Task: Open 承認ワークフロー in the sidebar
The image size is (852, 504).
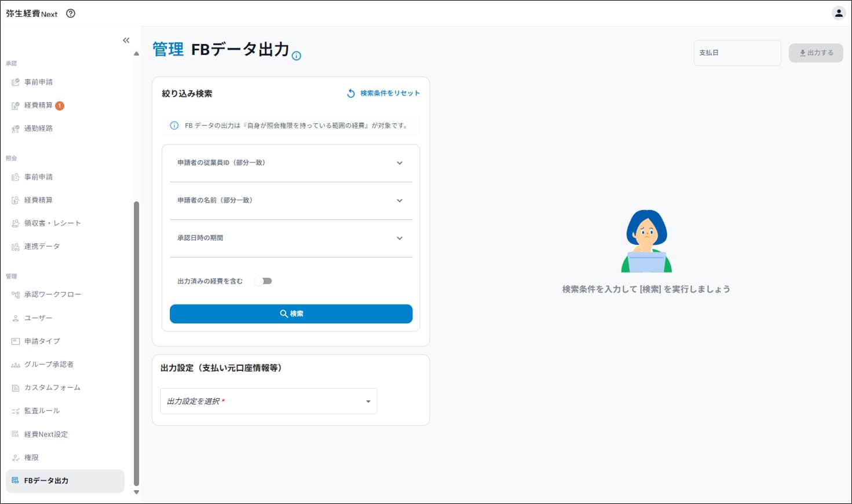Action: coord(52,295)
